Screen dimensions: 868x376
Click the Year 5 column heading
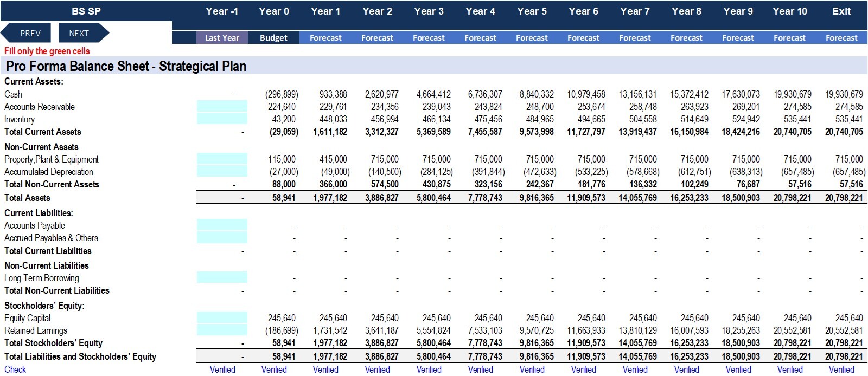tap(532, 11)
